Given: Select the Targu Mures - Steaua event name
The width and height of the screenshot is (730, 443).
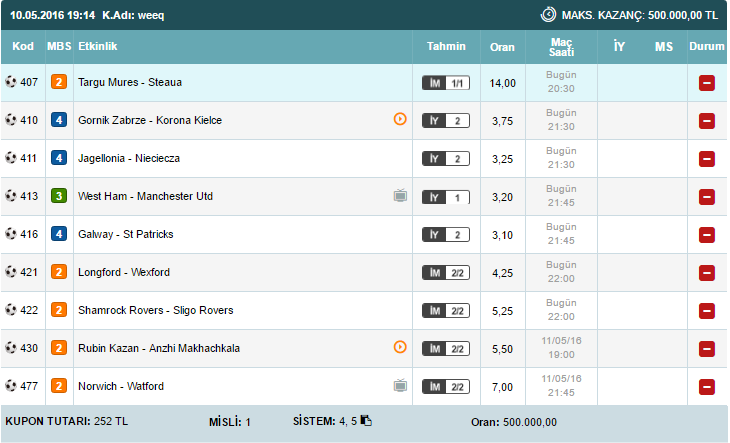Looking at the screenshot, I should click(x=130, y=82).
